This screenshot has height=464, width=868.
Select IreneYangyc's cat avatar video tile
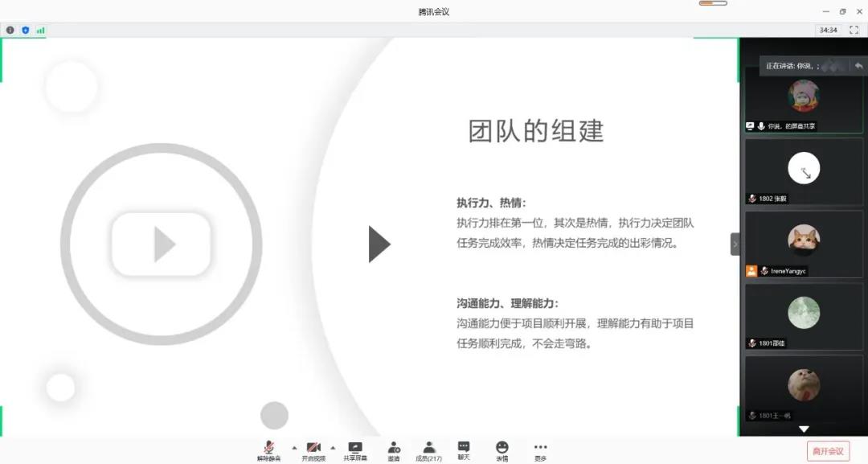pos(804,240)
